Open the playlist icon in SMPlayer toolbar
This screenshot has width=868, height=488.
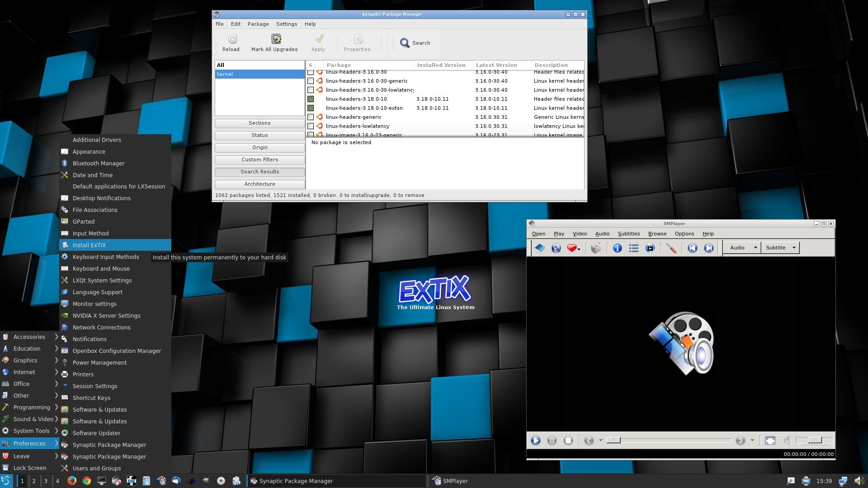[633, 248]
